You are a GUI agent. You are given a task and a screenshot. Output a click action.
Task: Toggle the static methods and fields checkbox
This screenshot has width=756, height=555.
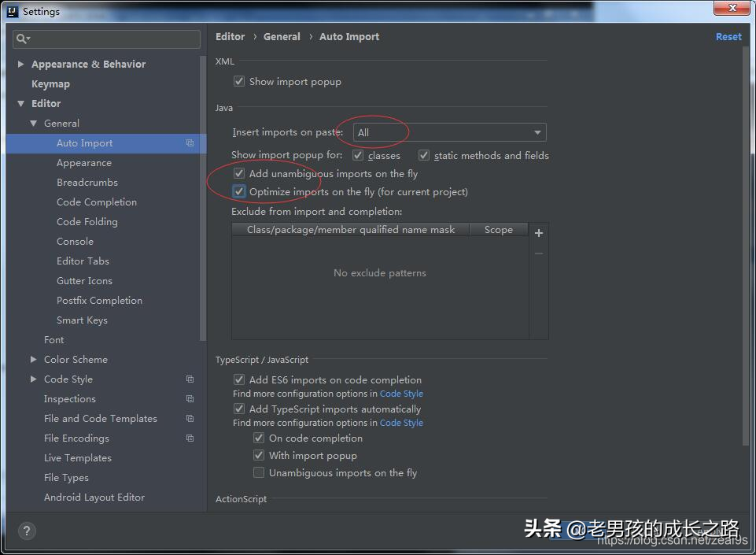pyautogui.click(x=423, y=155)
